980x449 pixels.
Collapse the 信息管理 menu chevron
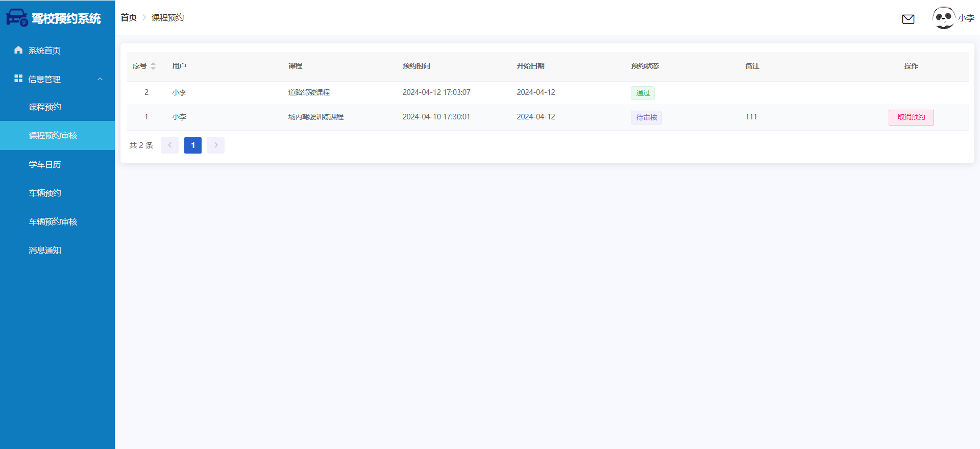(x=100, y=79)
